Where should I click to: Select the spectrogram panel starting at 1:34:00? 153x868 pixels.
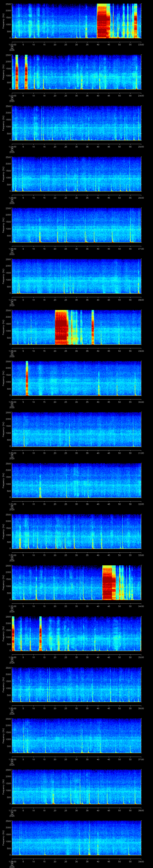pyautogui.click(x=76, y=633)
